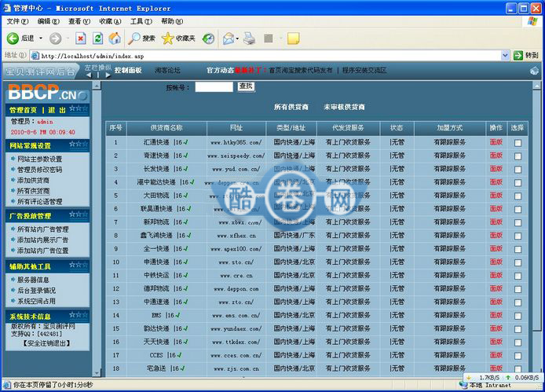Click the cube icon at banner right
Image resolution: width=545 pixels, height=392 pixels.
tap(534, 71)
